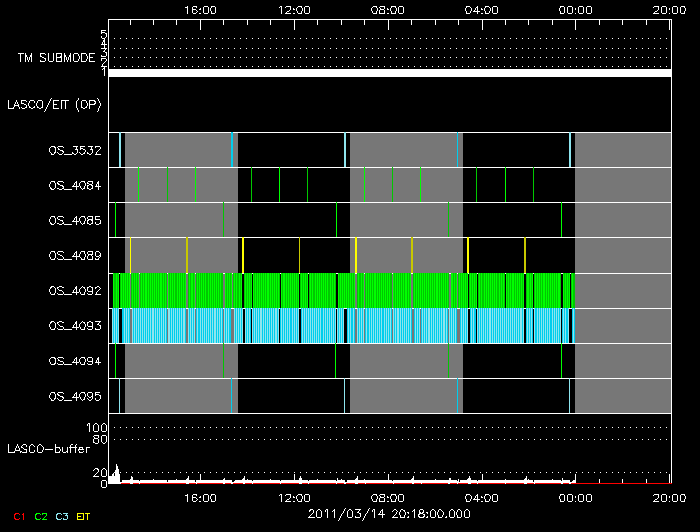
Task: Click the TM SUBMODE label
Action: click(x=56, y=58)
